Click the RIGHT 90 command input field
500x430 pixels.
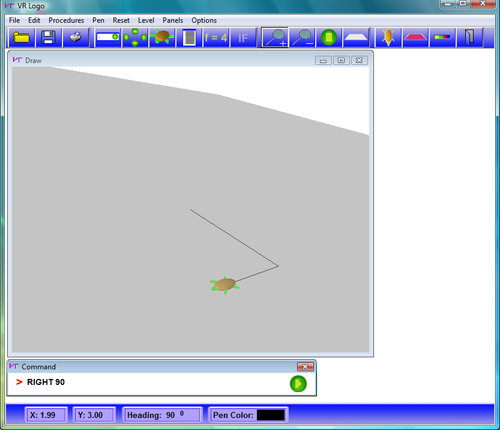[150, 382]
